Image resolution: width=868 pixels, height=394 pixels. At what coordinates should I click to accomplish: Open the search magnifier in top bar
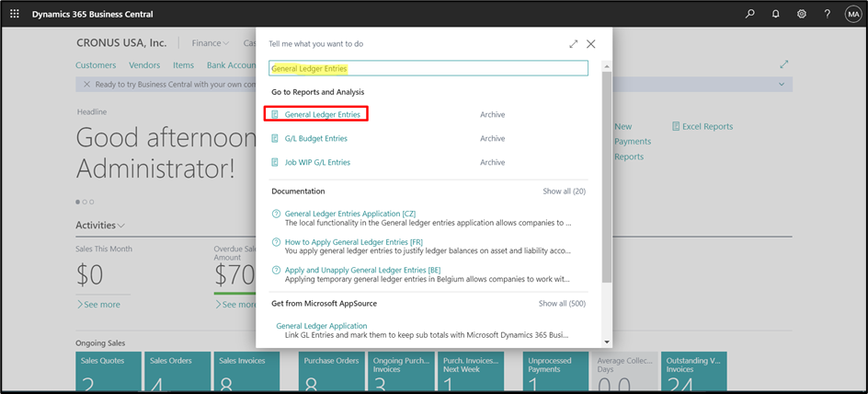[x=750, y=14]
